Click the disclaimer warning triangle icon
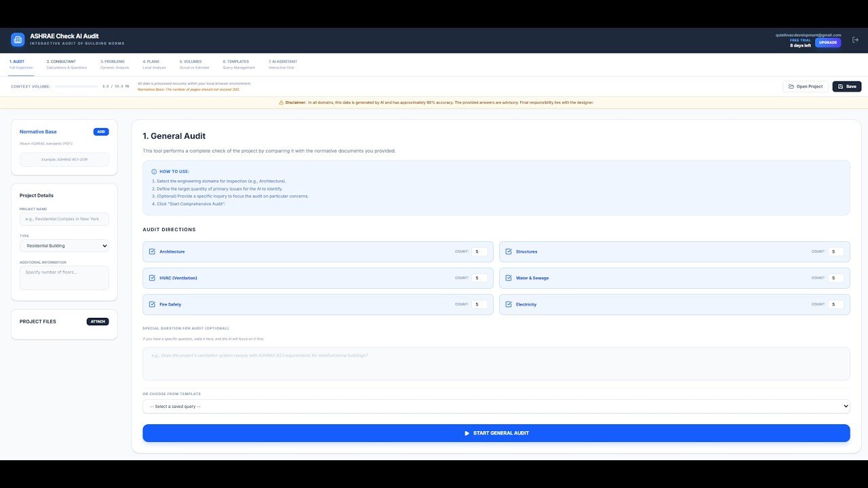 (x=281, y=102)
